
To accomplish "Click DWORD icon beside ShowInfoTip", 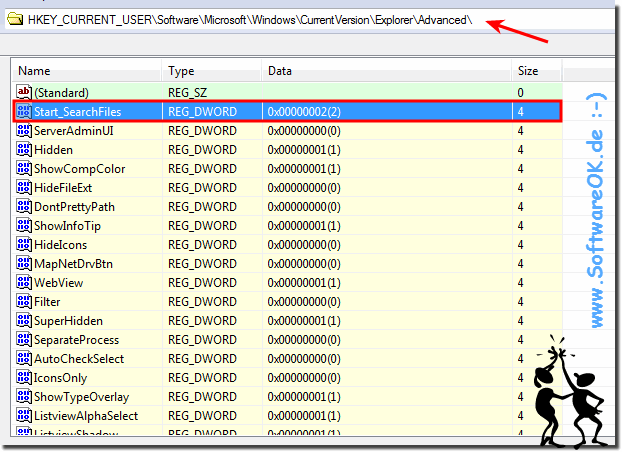I will pyautogui.click(x=24, y=226).
